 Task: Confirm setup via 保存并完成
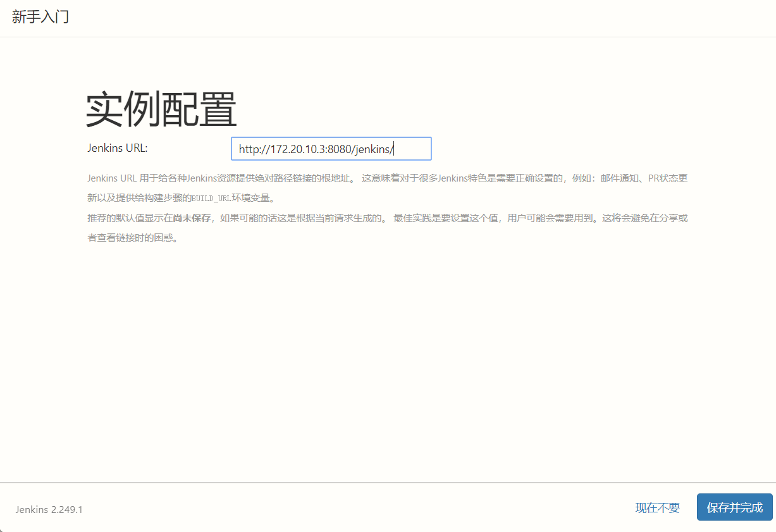tap(734, 507)
